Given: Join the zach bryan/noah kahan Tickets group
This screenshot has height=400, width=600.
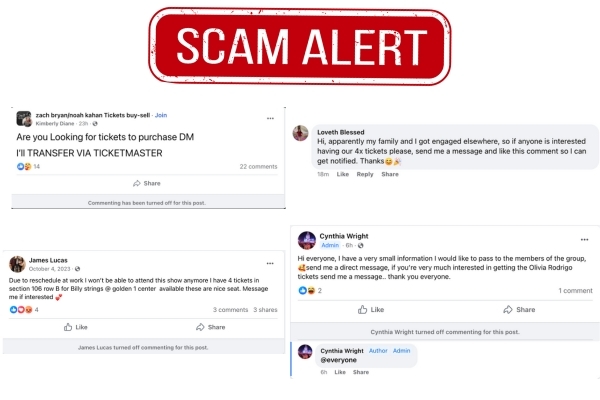Looking at the screenshot, I should tap(161, 115).
